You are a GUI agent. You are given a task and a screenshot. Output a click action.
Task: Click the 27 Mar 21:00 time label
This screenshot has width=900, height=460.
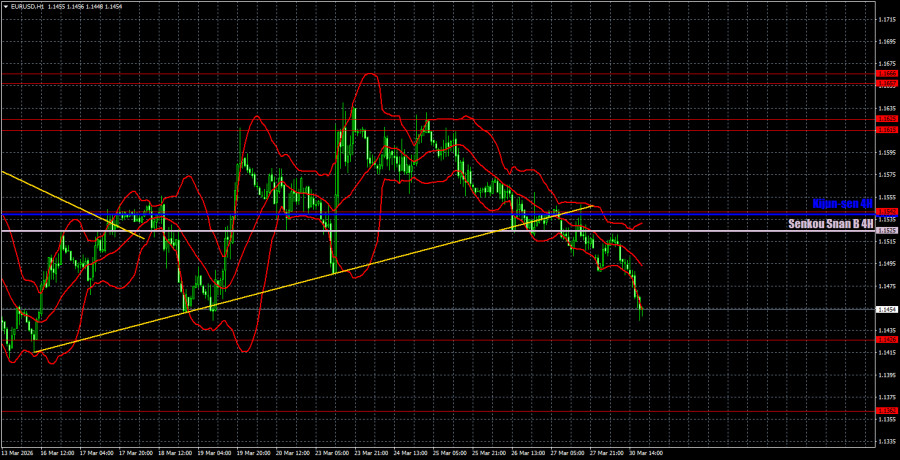[606, 453]
